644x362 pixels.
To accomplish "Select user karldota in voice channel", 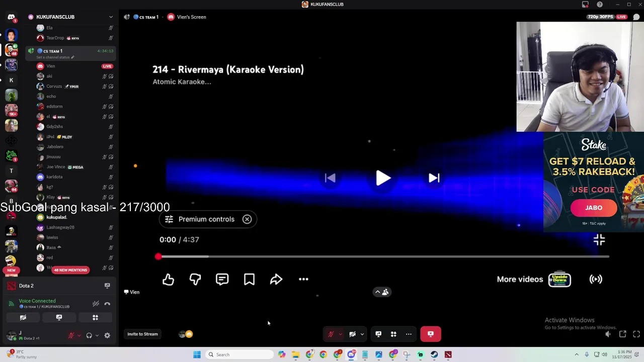I will pos(74,177).
